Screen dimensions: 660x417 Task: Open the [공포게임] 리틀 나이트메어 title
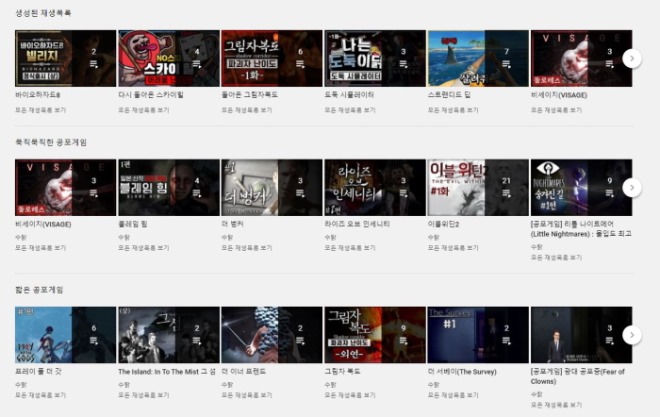pyautogui.click(x=581, y=229)
